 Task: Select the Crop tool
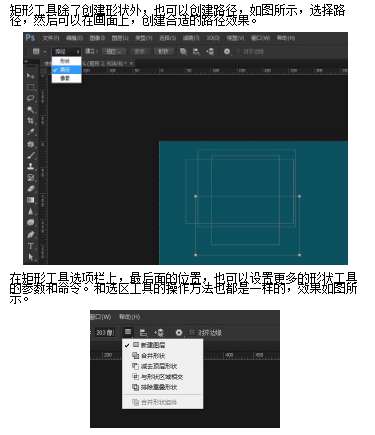tap(31, 120)
